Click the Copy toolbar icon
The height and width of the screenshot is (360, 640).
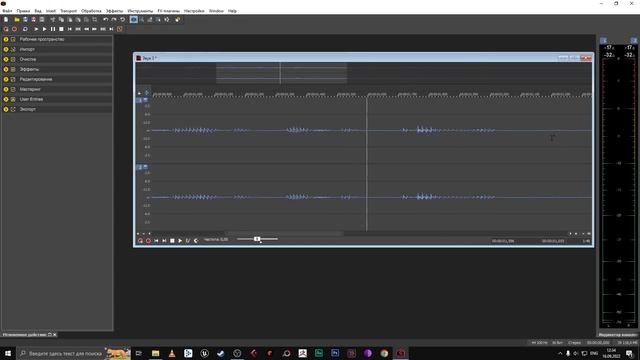coord(61,20)
